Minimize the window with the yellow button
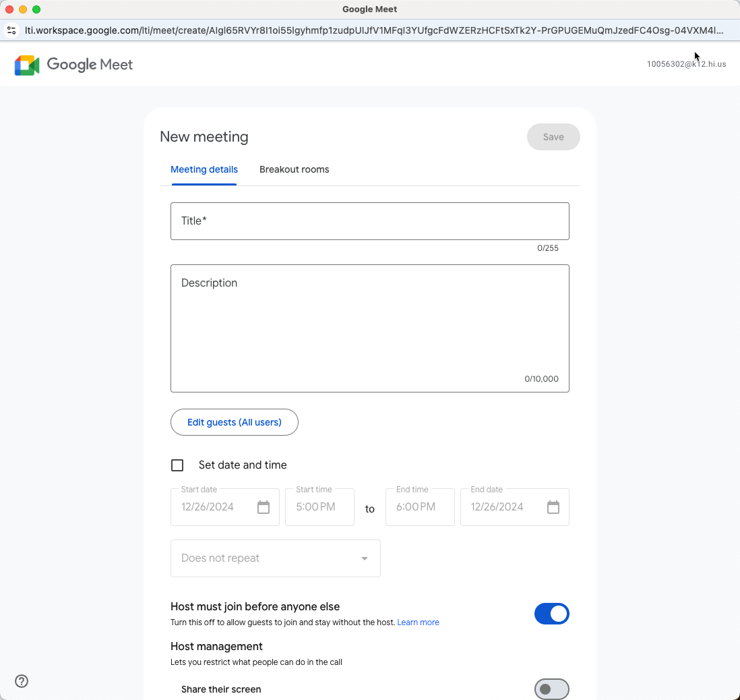The width and height of the screenshot is (740, 700). tap(23, 9)
